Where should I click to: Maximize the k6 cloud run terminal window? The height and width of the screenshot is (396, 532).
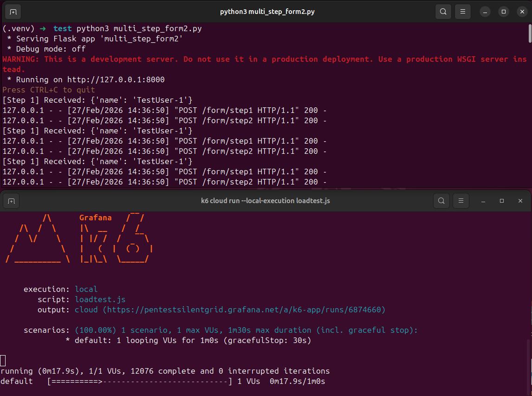502,201
